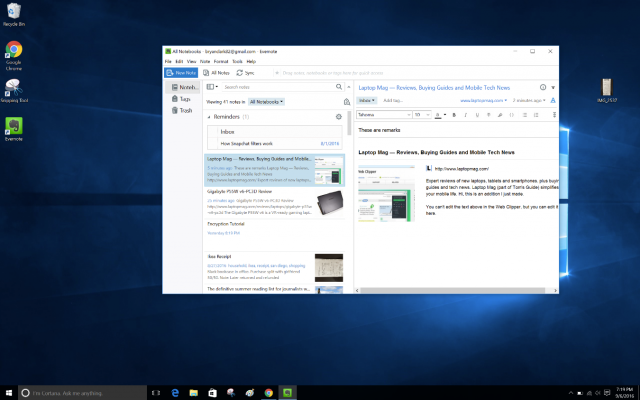This screenshot has width=640, height=400.
Task: Click the note's horizontal scrollbar
Action: click(452, 290)
